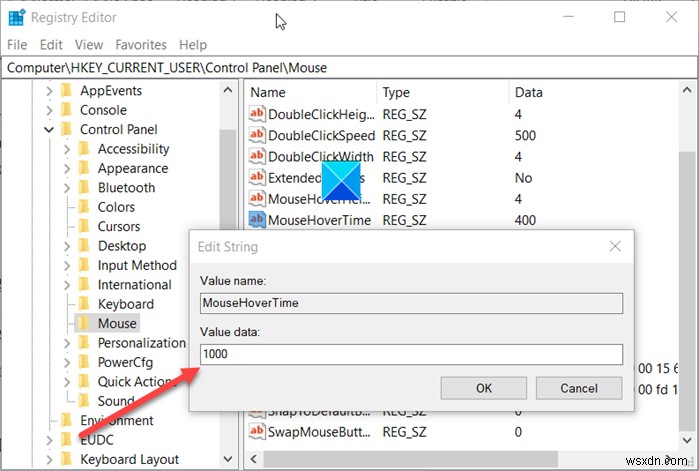
Task: Click tree pane scroll-up arrow
Action: tap(228, 90)
